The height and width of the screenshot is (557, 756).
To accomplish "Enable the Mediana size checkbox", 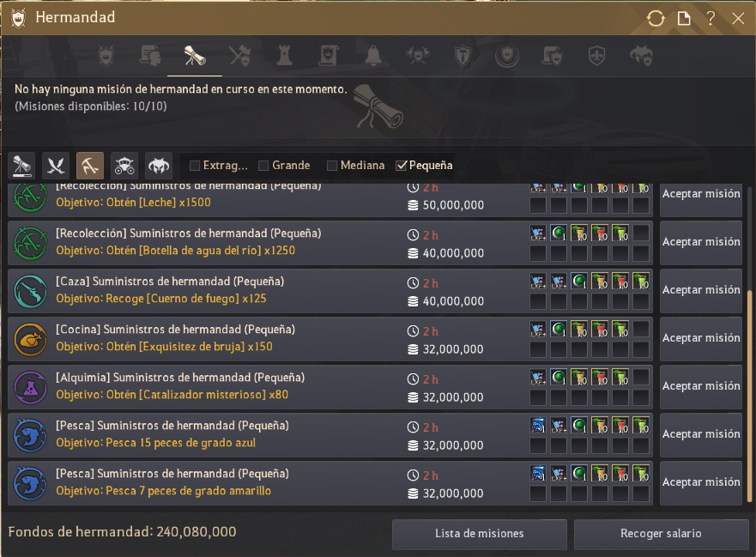I will [x=332, y=166].
